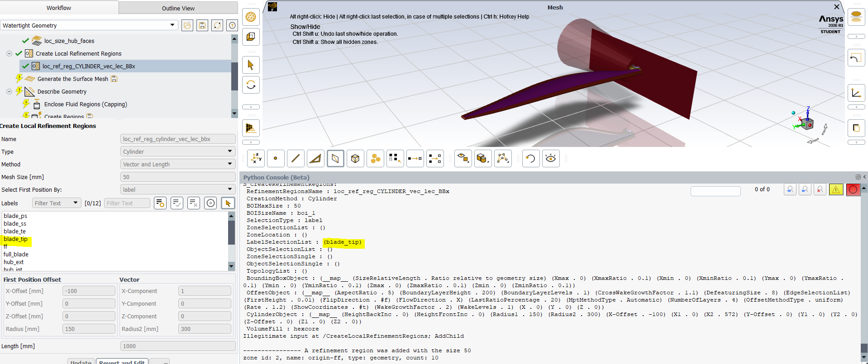Open the connected nodes topology tool
The width and height of the screenshot is (868, 364).
coord(503,159)
